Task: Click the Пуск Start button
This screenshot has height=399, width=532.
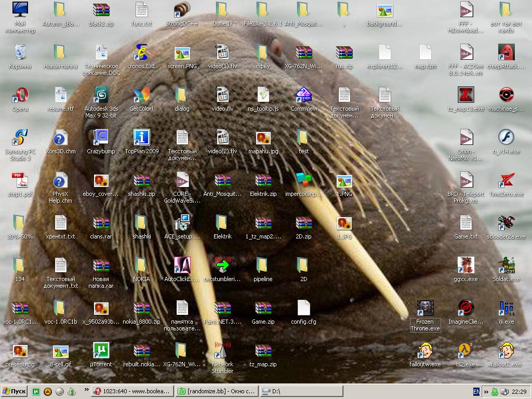Action: pos(15,391)
